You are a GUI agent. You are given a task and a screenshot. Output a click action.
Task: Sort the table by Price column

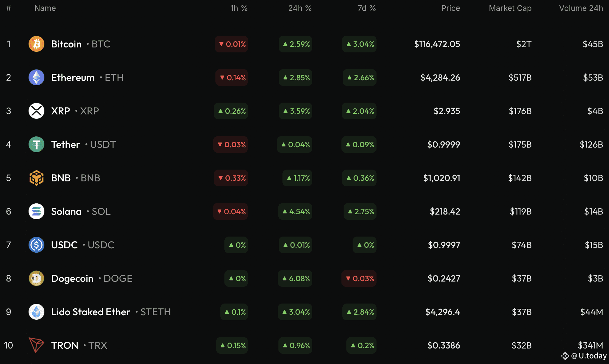click(450, 8)
